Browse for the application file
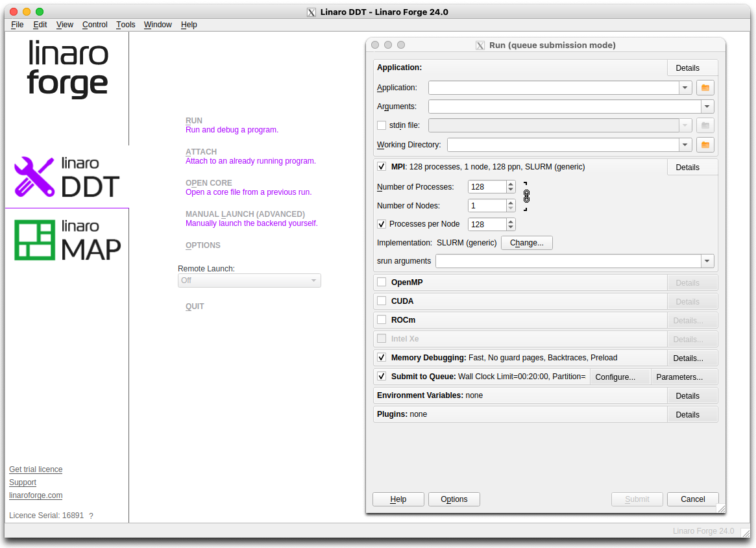 705,88
